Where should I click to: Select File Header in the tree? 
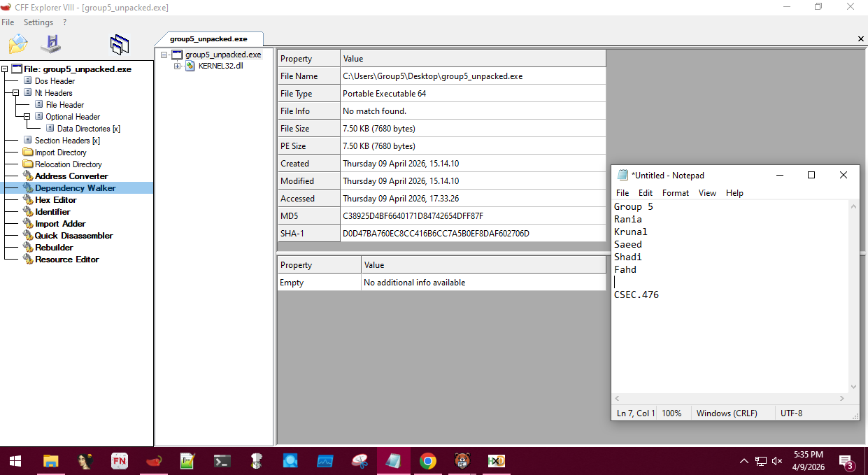[65, 105]
